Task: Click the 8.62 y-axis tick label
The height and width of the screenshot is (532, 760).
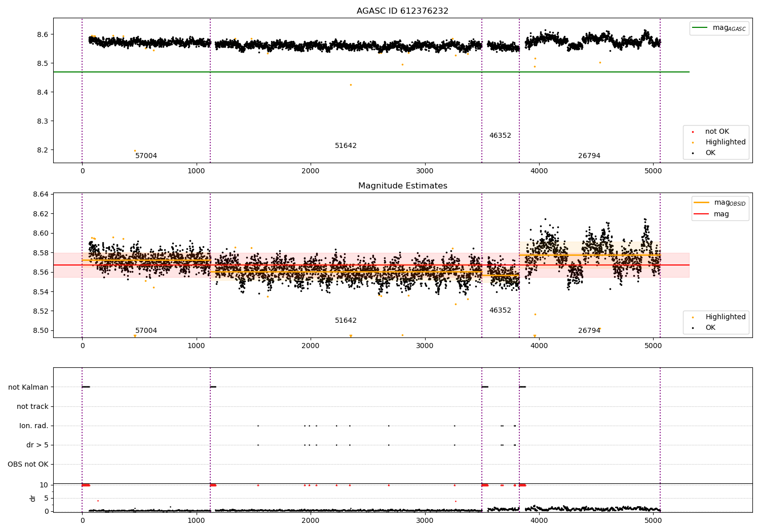Action: pyautogui.click(x=41, y=214)
